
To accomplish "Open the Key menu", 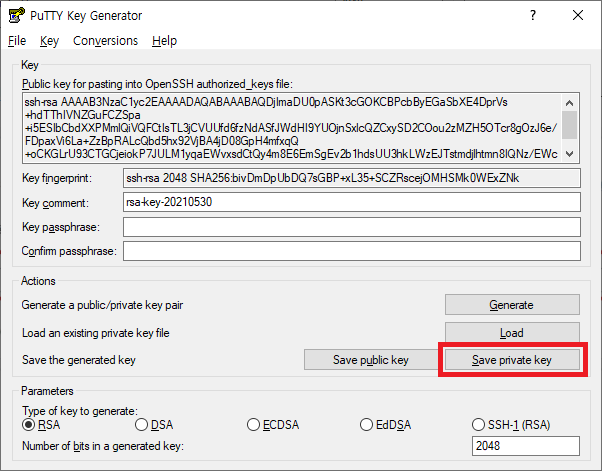I will pyautogui.click(x=49, y=41).
